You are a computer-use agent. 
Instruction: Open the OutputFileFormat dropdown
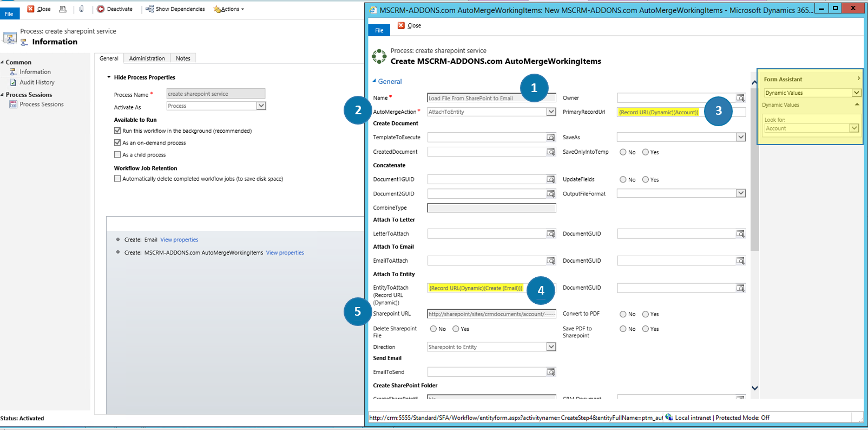click(741, 193)
